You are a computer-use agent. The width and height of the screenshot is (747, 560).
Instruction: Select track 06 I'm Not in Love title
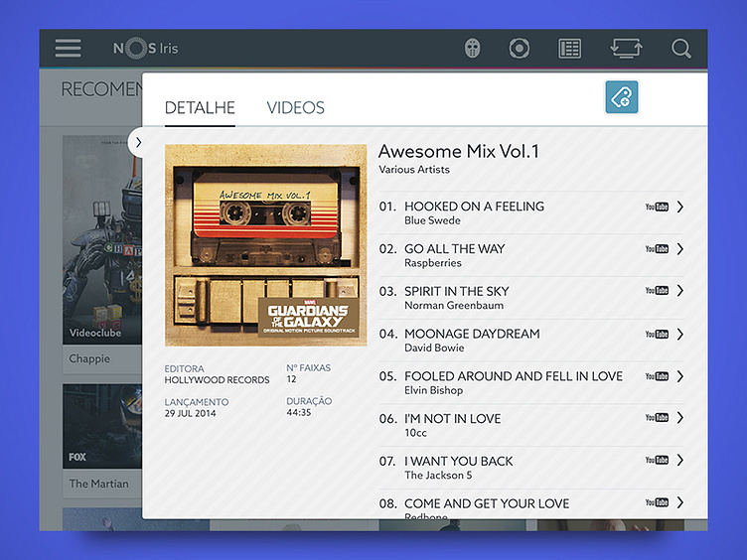pyautogui.click(x=453, y=419)
